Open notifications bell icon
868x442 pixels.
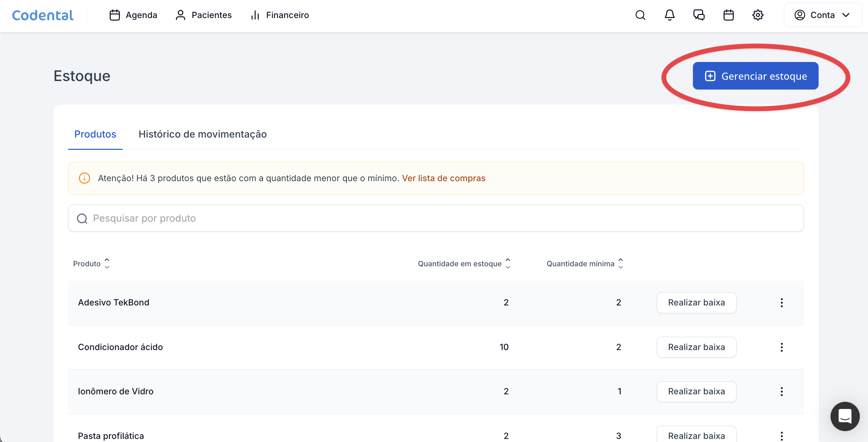[669, 15]
